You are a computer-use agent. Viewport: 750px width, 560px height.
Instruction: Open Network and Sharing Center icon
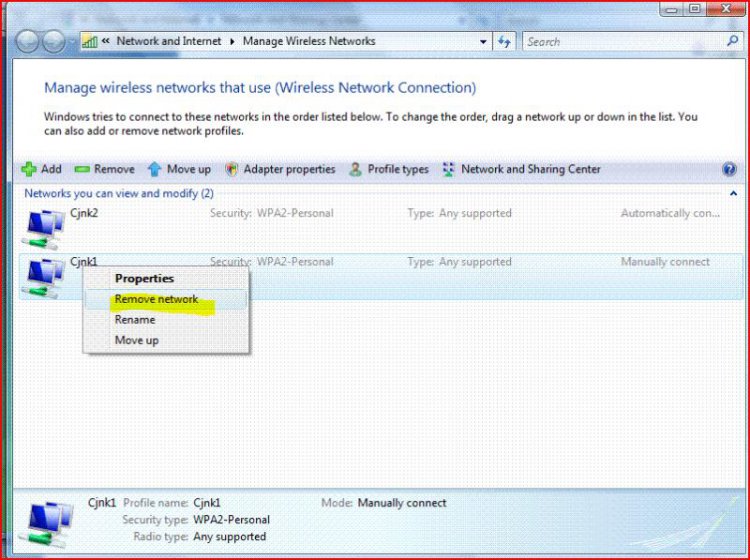448,169
